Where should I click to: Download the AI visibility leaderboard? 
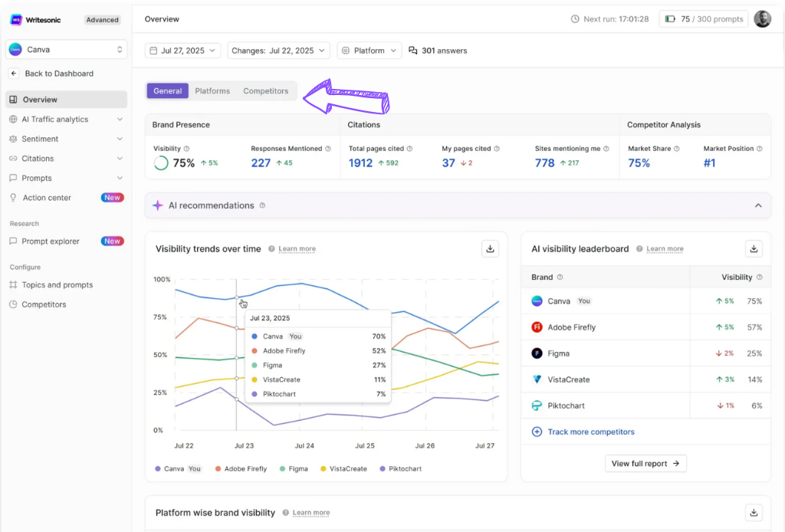pyautogui.click(x=754, y=248)
